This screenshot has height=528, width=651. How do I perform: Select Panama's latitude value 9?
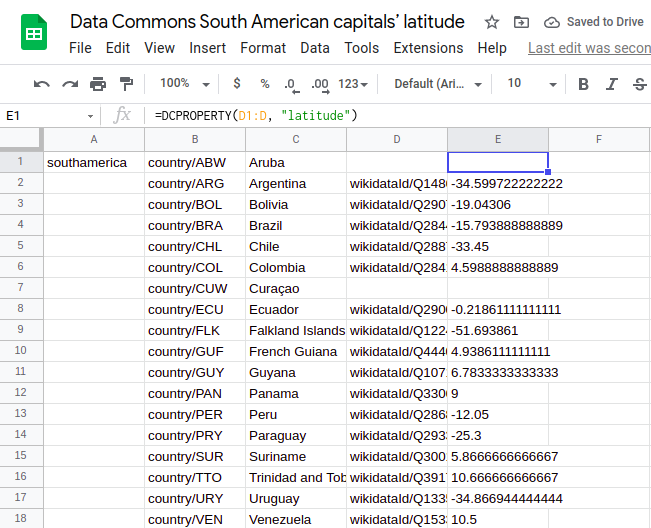click(x=498, y=394)
